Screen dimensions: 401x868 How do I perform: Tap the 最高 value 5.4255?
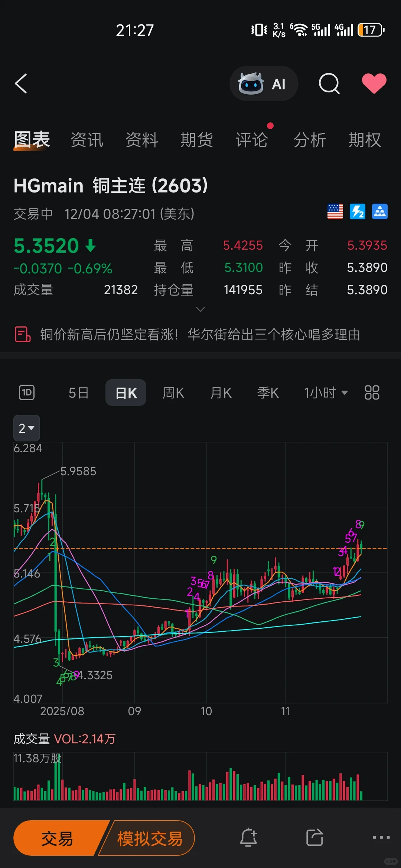pyautogui.click(x=243, y=245)
